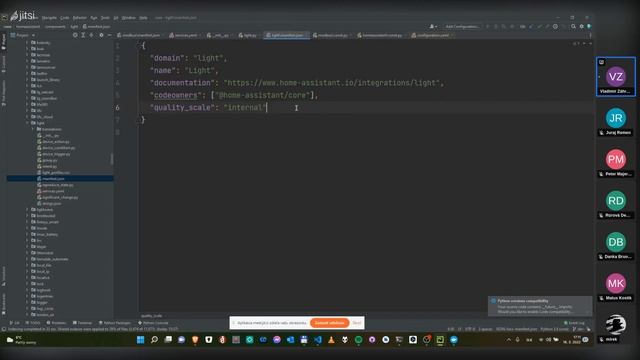Open the weather widget on taskbar

point(21,340)
